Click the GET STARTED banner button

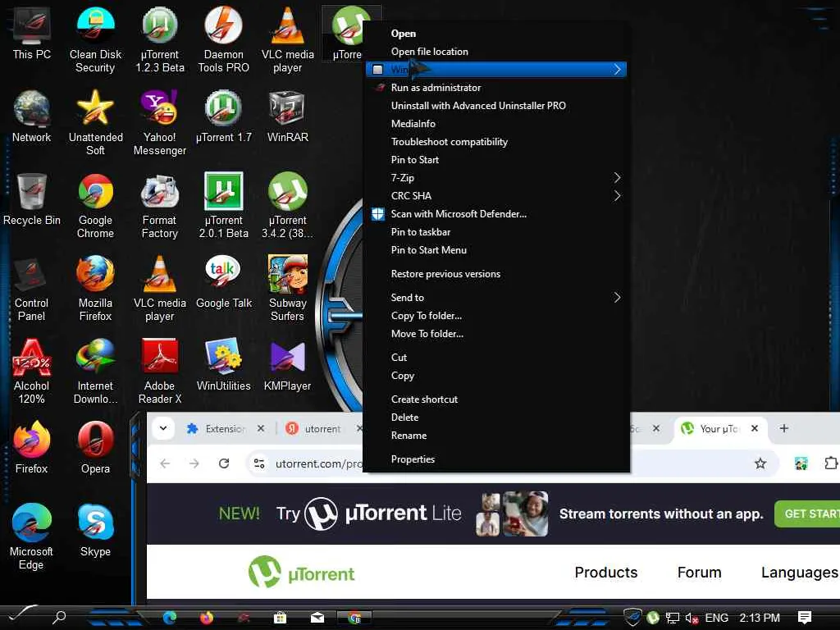[x=807, y=514]
